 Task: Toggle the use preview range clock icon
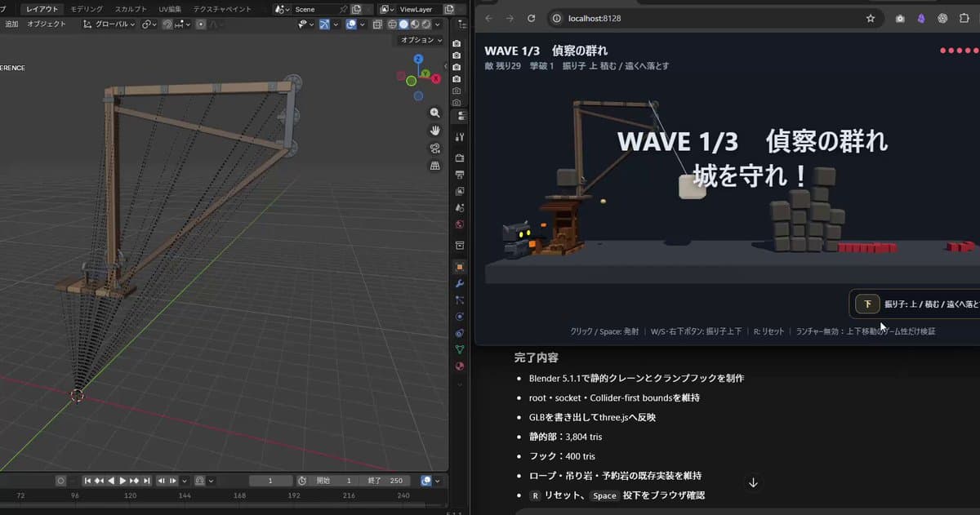(x=302, y=481)
